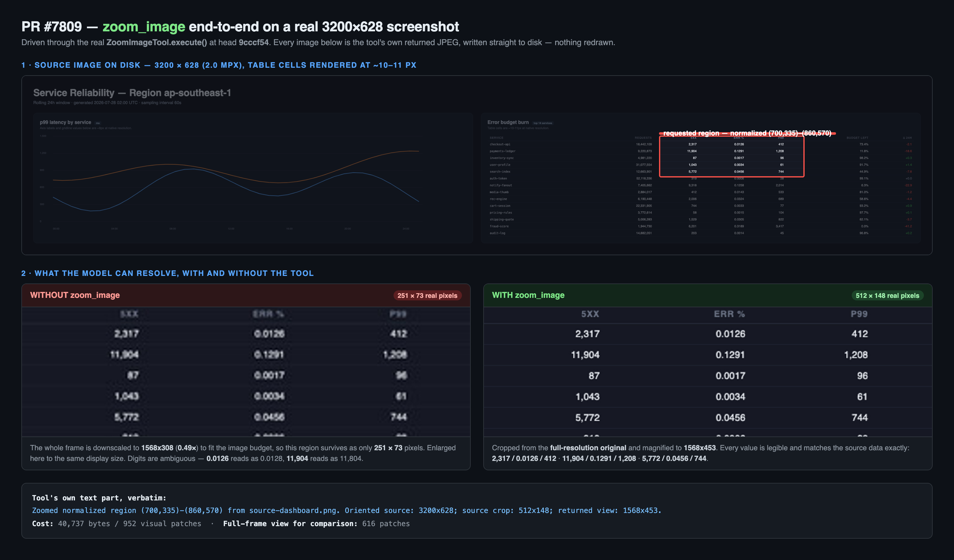Click the commit hash "9cccf54"

[254, 42]
